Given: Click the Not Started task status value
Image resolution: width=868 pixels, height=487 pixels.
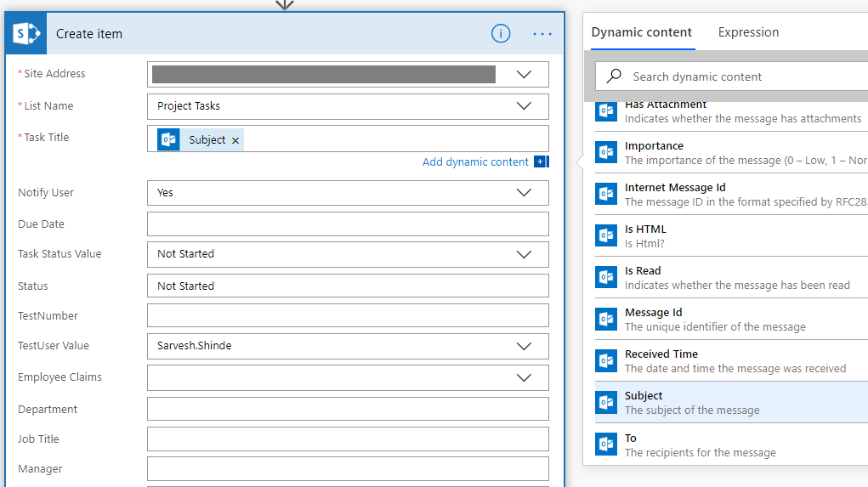Looking at the screenshot, I should (185, 254).
